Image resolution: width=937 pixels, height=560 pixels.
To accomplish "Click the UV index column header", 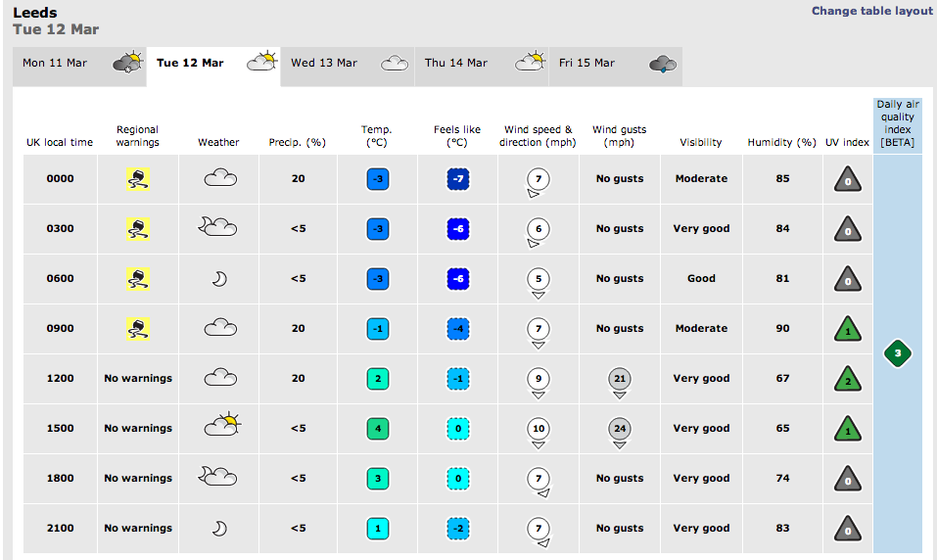I will click(x=847, y=142).
